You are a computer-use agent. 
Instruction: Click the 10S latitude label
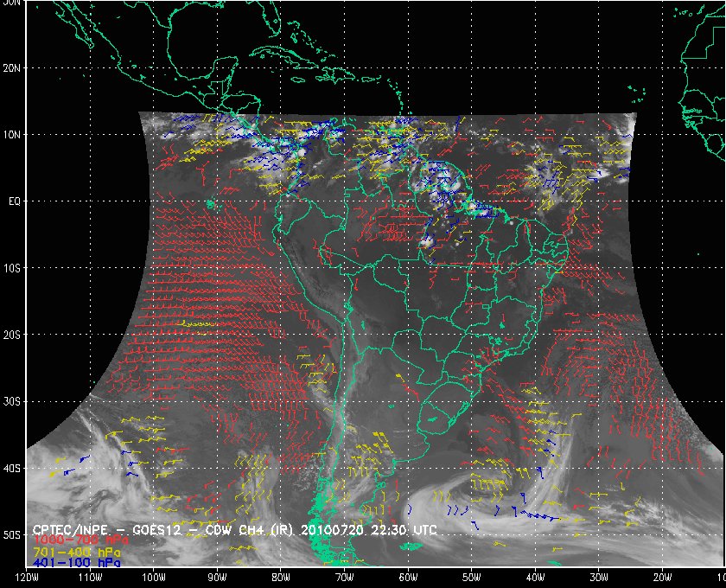tap(11, 268)
